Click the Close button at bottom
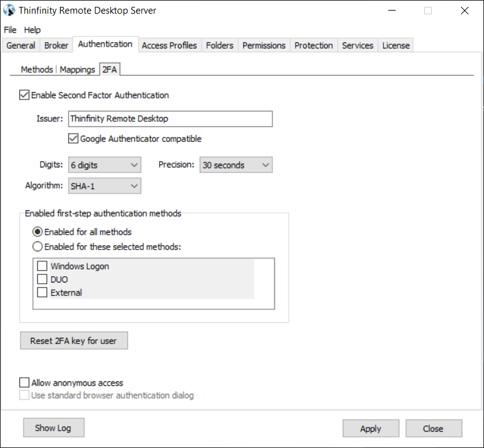Viewport: 484px width, 448px height. [434, 428]
